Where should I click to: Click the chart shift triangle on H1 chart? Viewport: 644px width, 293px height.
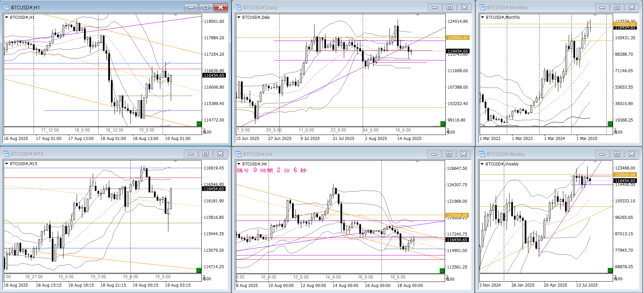click(175, 15)
